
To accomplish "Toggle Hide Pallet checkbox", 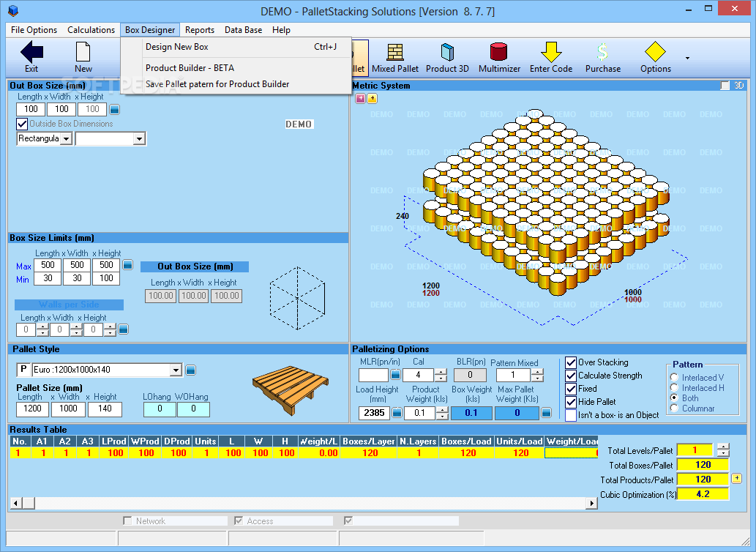I will [571, 402].
